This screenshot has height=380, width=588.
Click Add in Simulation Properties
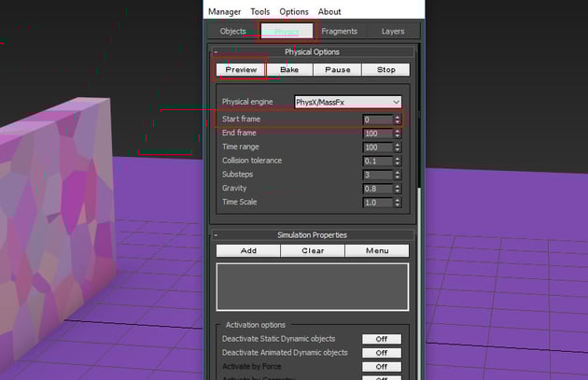[x=248, y=250]
